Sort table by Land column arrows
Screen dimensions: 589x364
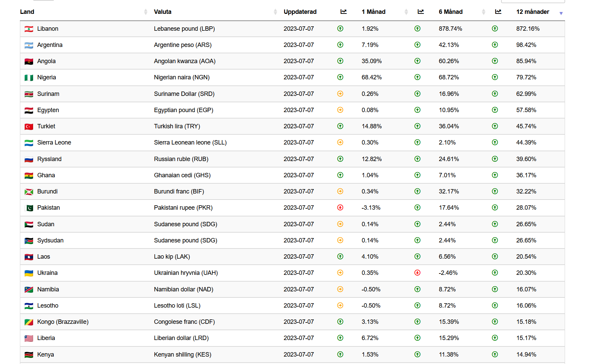146,12
